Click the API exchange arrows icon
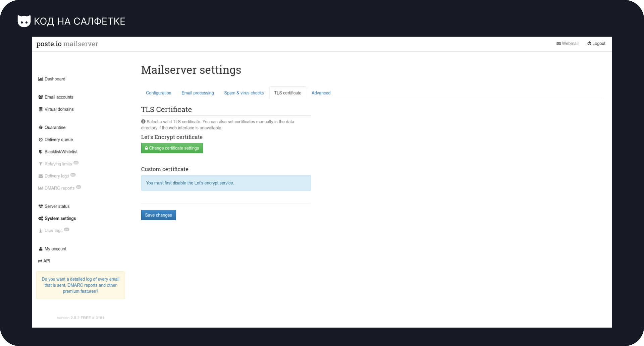This screenshot has width=644, height=346. pyautogui.click(x=40, y=261)
